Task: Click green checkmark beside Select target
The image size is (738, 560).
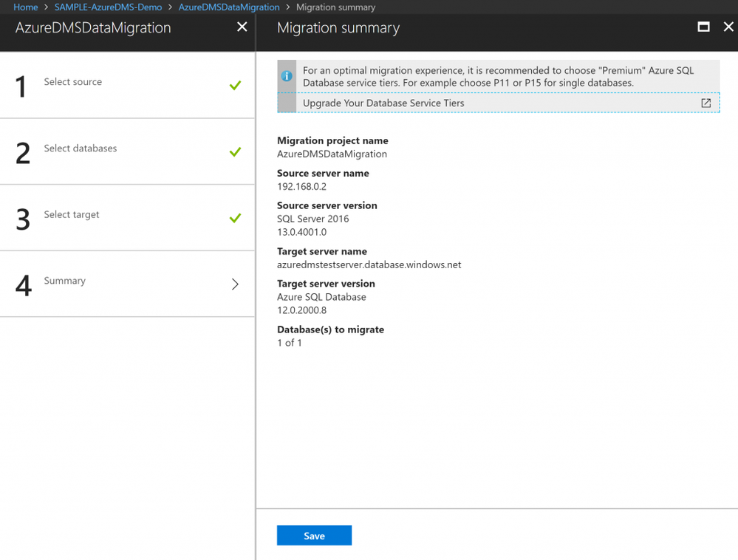Action: click(236, 218)
